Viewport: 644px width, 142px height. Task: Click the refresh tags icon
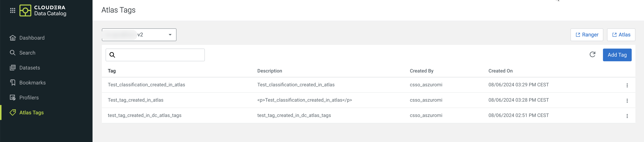coord(592,55)
